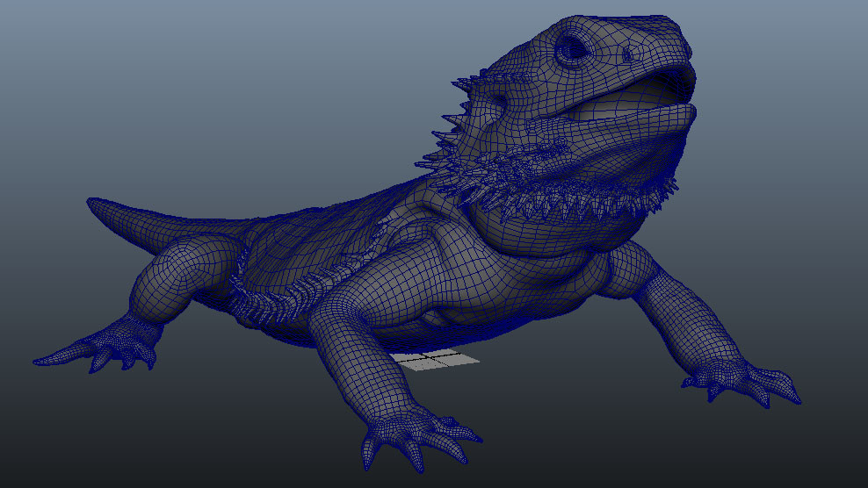Click the lizard's tail tip
Viewport: 868px width, 488px height.
click(x=95, y=203)
